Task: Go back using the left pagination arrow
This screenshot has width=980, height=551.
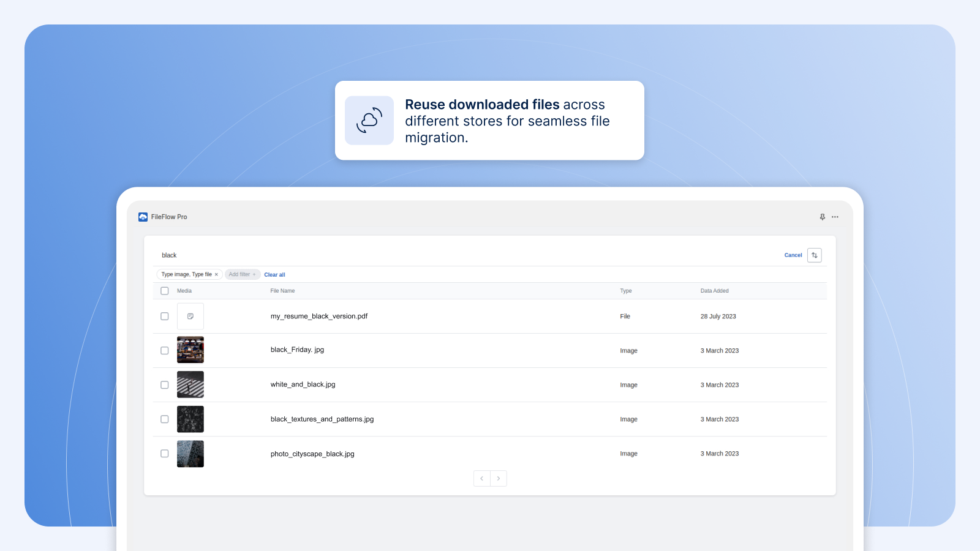Action: pos(482,478)
